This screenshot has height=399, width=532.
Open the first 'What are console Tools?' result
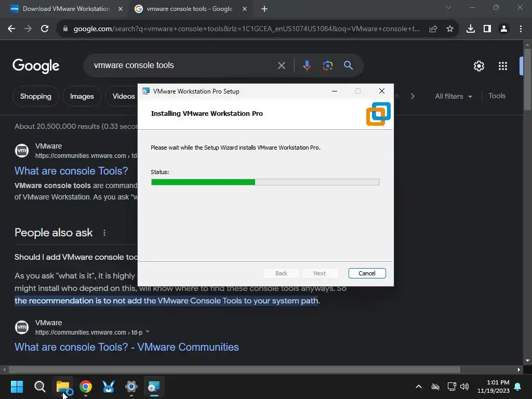click(71, 171)
